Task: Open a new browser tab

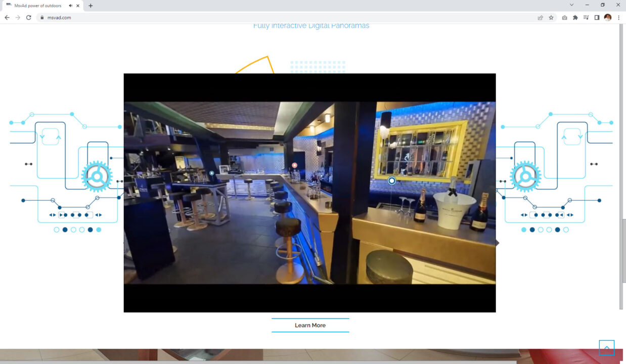Action: tap(91, 6)
